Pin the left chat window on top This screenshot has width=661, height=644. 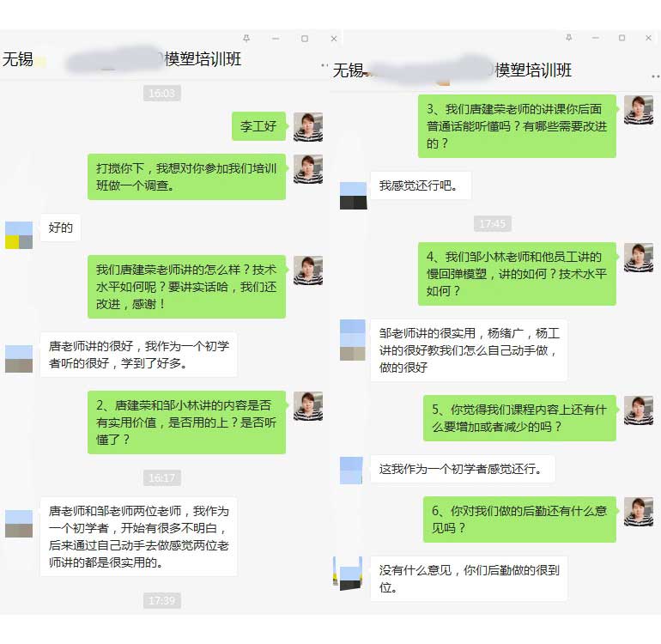click(x=246, y=39)
